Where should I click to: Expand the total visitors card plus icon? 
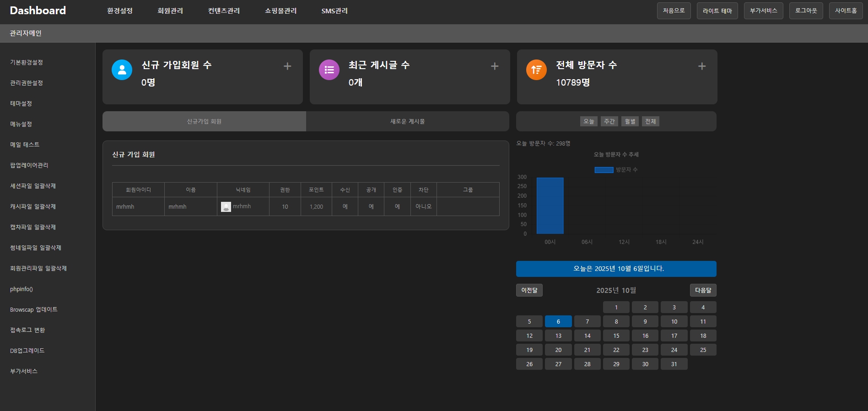(x=702, y=66)
